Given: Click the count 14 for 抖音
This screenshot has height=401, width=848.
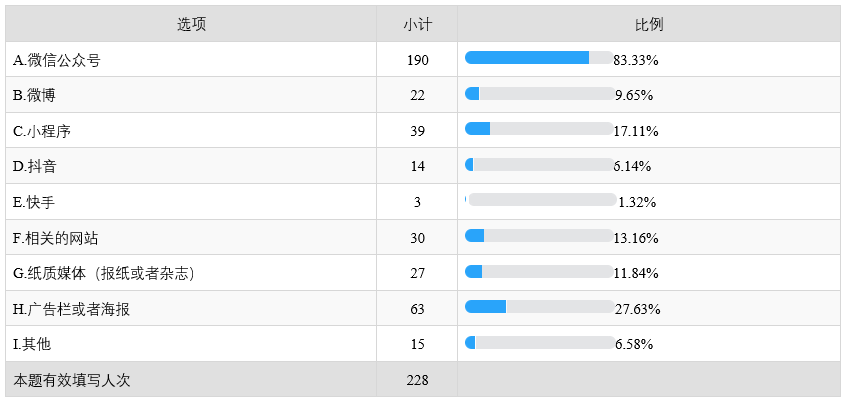Looking at the screenshot, I should click(x=417, y=166).
